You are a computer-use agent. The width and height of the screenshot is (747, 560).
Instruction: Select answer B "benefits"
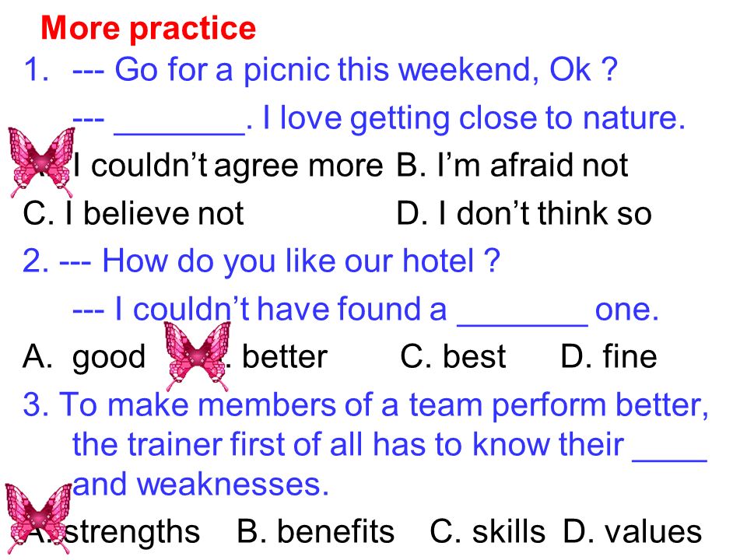(x=316, y=531)
